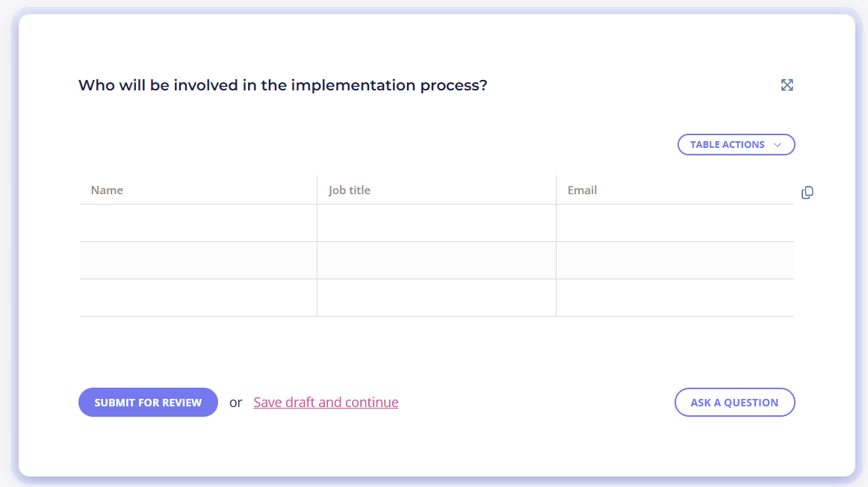
Task: Focus the third row Job title cell
Action: click(436, 298)
